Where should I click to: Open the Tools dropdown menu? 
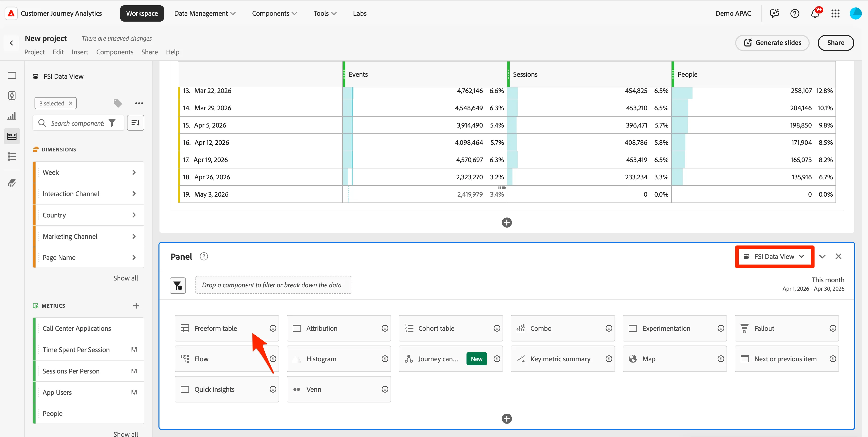[325, 13]
